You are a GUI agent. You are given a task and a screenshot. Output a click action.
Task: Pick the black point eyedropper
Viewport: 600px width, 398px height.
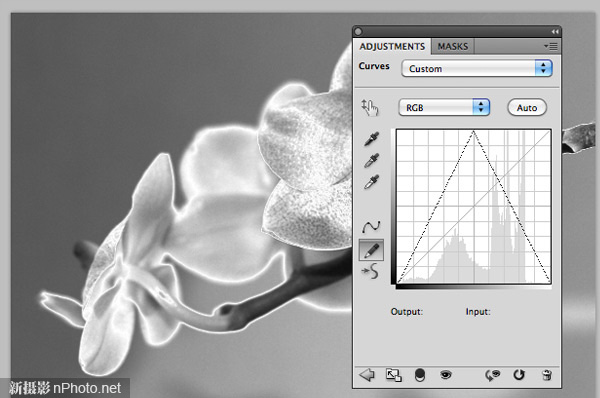point(372,139)
